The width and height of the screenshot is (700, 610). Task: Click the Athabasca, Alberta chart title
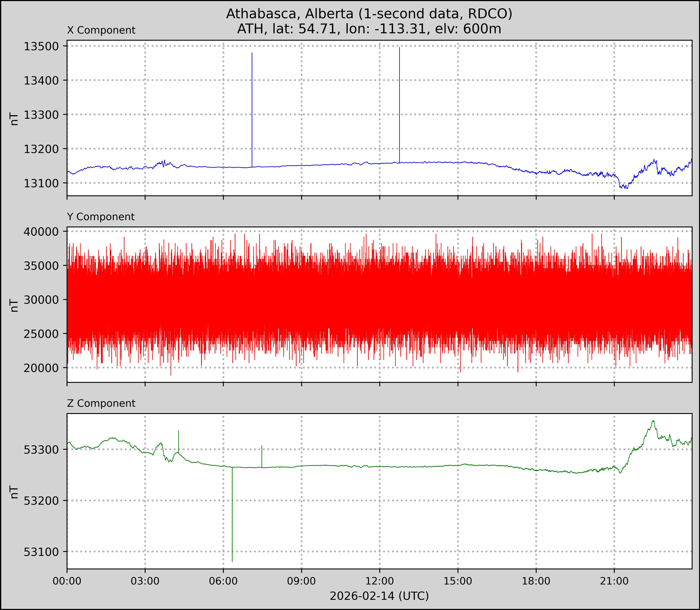(369, 14)
